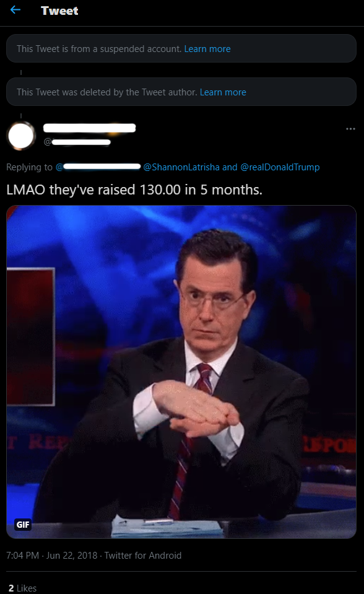
Task: Click the 7:04 PM Jun 22, 2018 timestamp
Action: point(52,556)
